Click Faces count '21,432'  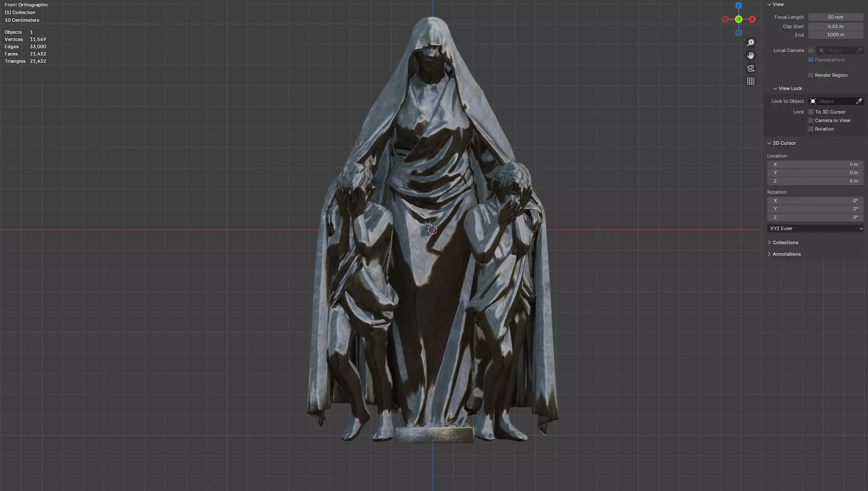[38, 54]
